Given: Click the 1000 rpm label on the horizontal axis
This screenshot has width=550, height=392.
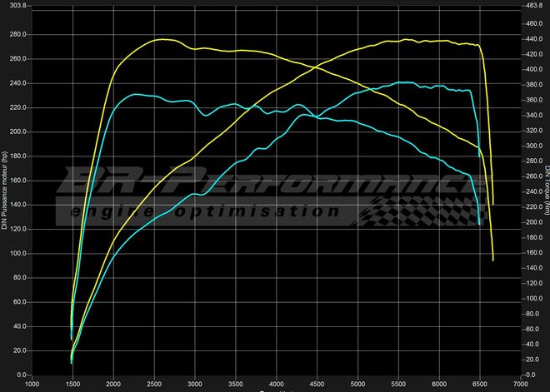Looking at the screenshot, I should tap(32, 385).
